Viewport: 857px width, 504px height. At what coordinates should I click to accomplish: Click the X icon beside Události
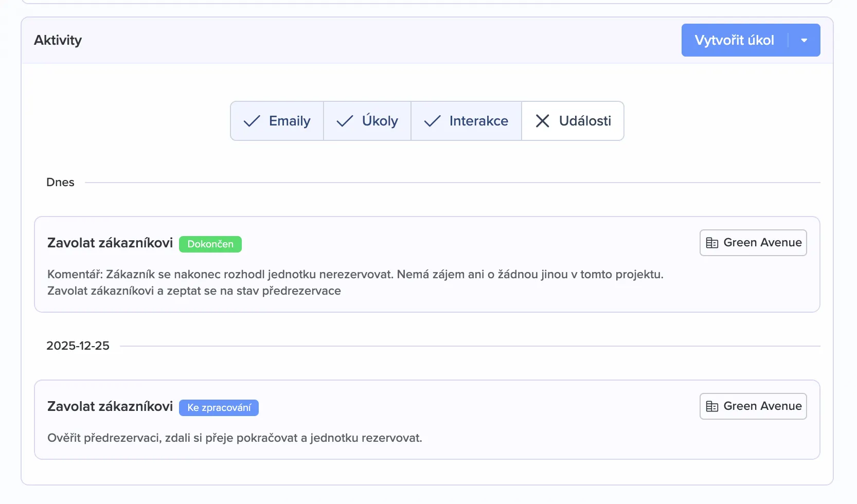point(543,121)
